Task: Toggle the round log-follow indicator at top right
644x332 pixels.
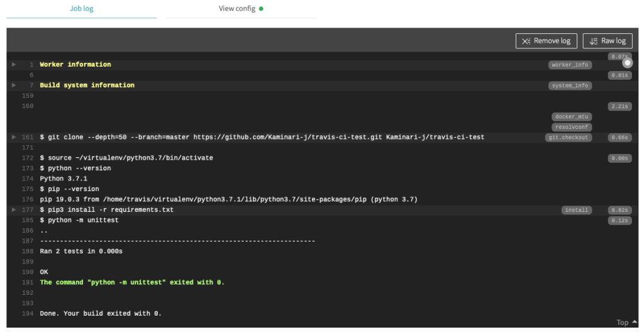Action: (x=627, y=63)
